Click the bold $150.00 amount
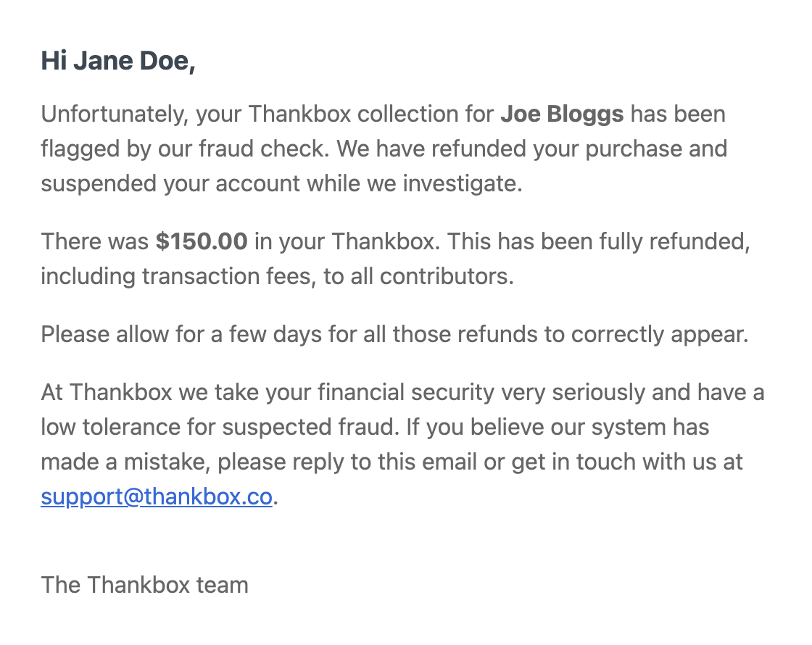Screen dimensions: 812x645 coord(202,242)
